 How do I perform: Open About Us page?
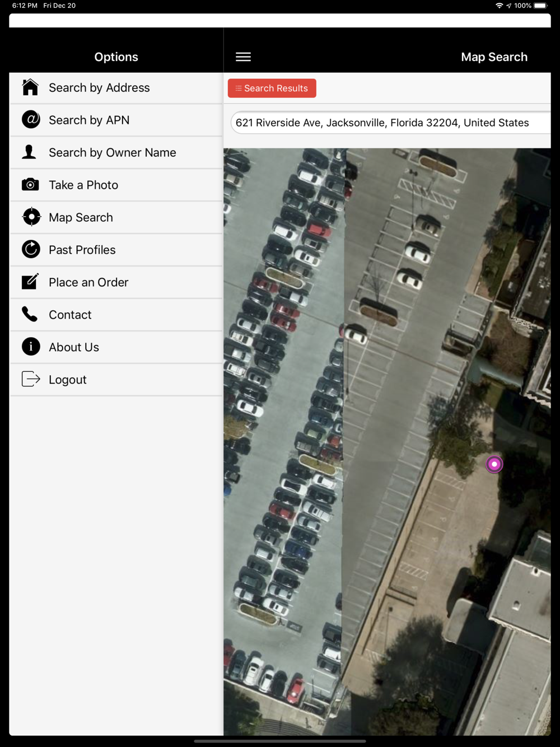coord(116,348)
